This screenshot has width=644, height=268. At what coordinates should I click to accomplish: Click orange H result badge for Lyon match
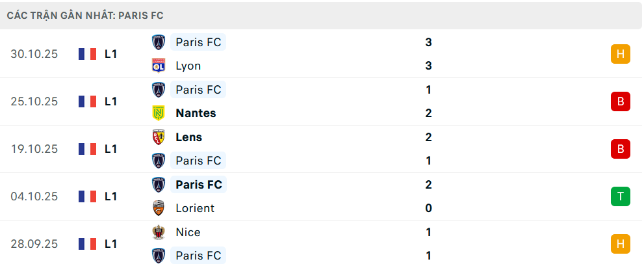620,54
